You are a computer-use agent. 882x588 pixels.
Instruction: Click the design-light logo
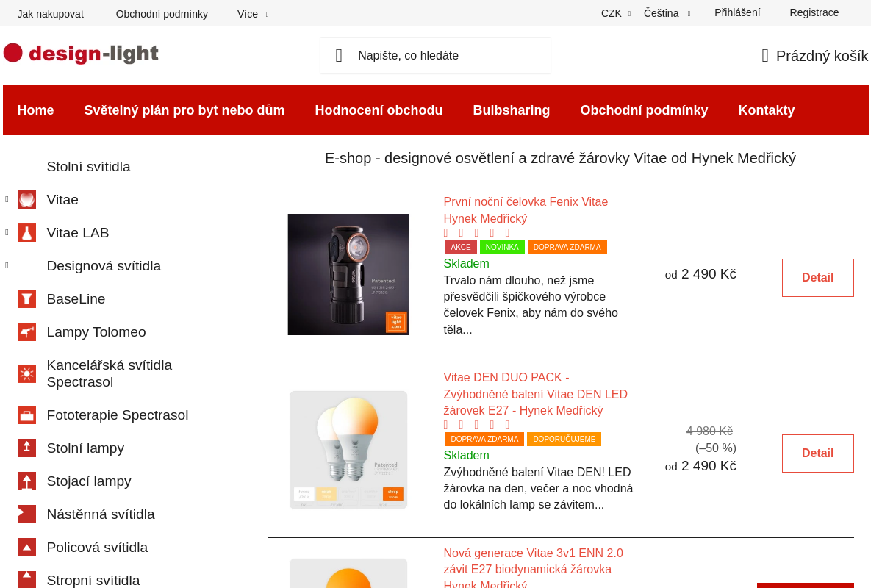[81, 53]
